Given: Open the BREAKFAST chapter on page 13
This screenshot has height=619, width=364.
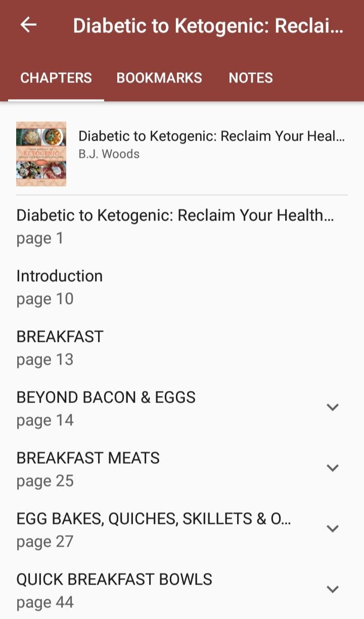Looking at the screenshot, I should (x=60, y=337).
